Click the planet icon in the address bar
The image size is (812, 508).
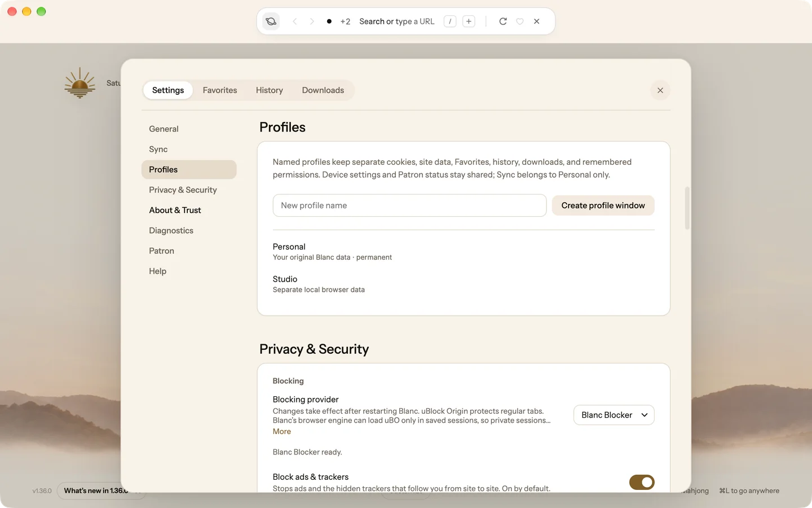pyautogui.click(x=271, y=21)
